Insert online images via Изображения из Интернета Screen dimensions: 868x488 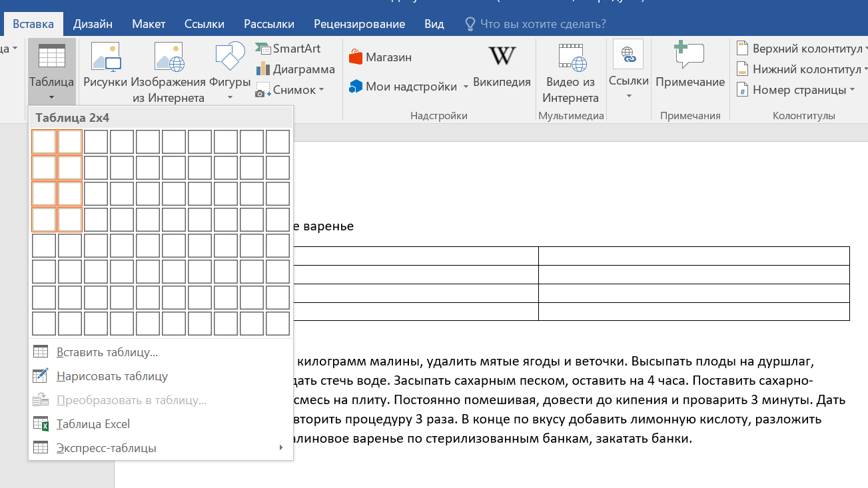169,72
